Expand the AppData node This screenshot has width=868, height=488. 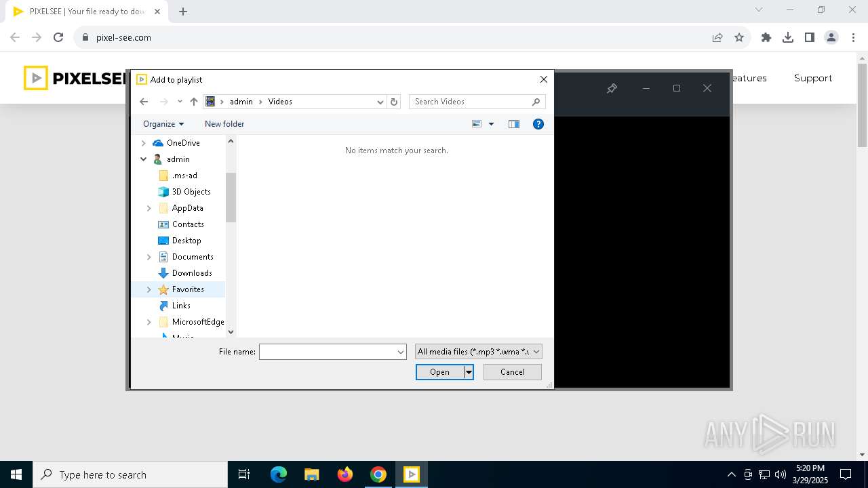point(149,208)
